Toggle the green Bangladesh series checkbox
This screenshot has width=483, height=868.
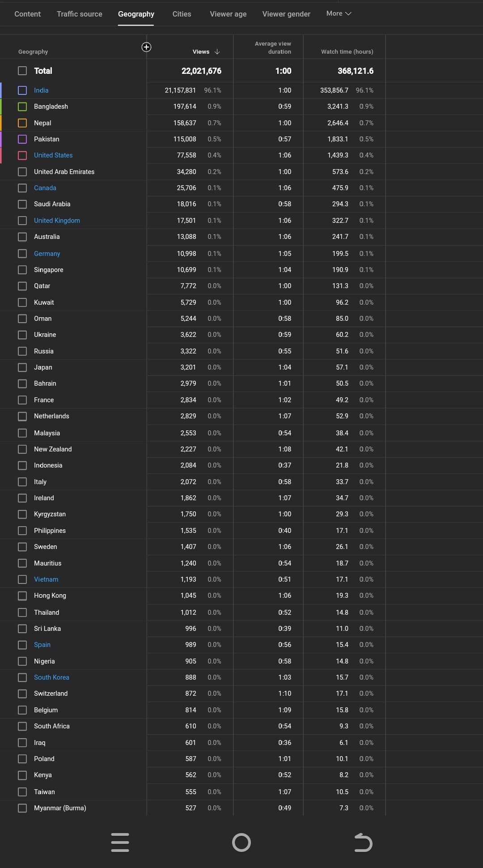coord(22,106)
